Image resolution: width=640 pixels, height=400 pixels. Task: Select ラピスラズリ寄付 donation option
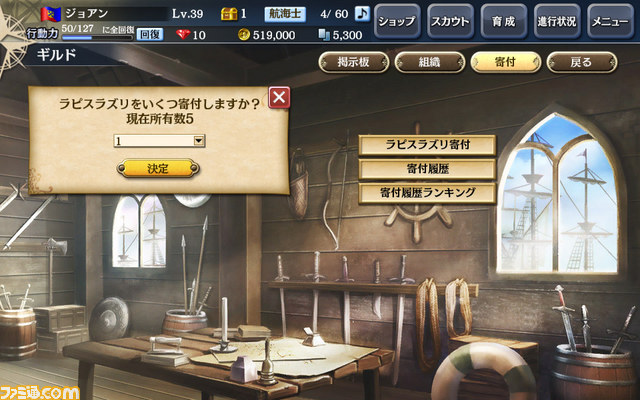tap(427, 145)
